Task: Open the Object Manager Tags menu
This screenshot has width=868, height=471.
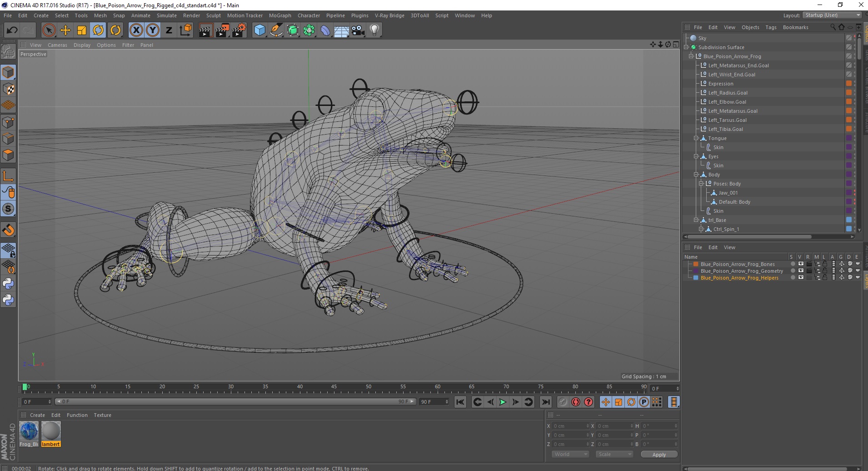Action: 771,27
